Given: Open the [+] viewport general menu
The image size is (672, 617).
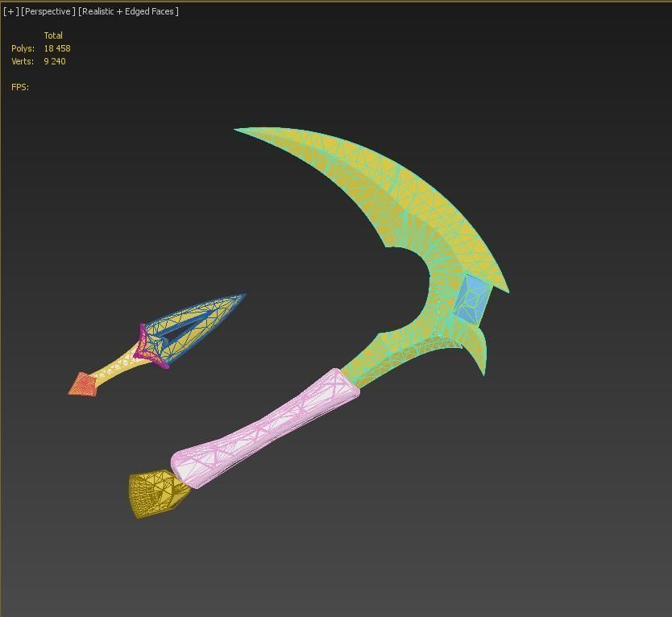Looking at the screenshot, I should 10,11.
